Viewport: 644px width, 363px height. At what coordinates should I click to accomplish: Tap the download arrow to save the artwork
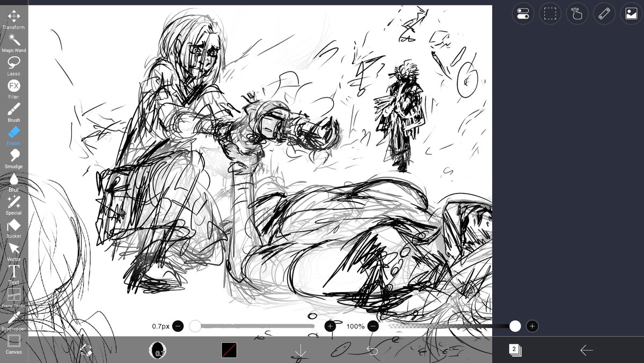[x=301, y=351]
